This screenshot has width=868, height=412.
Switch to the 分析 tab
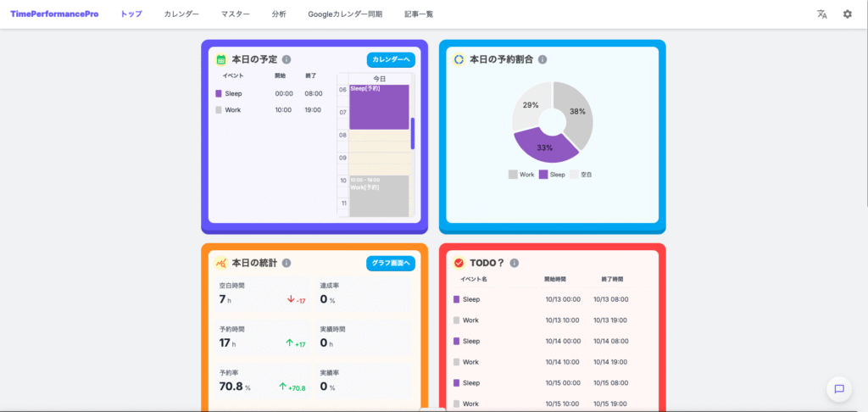[x=279, y=14]
